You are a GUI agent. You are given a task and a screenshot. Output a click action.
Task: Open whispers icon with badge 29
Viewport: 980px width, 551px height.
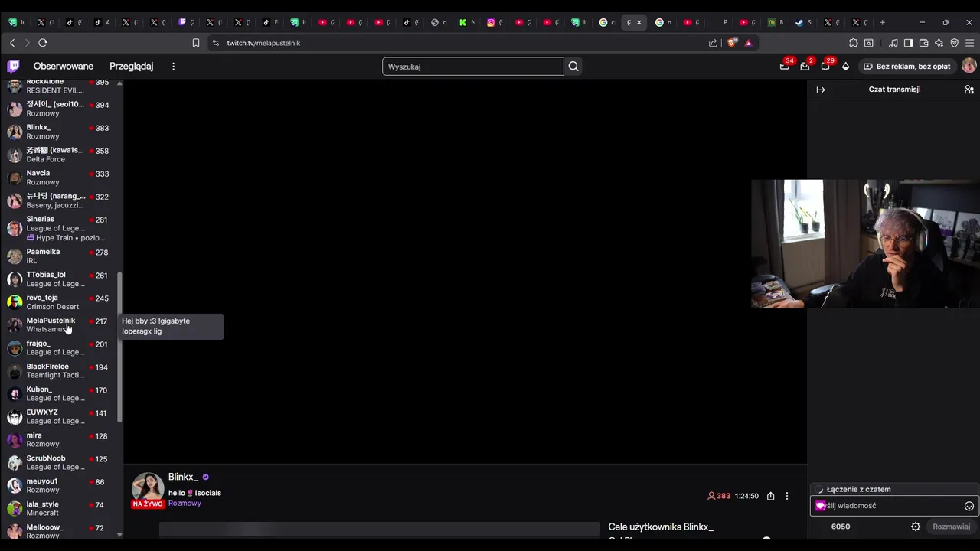[x=825, y=66]
